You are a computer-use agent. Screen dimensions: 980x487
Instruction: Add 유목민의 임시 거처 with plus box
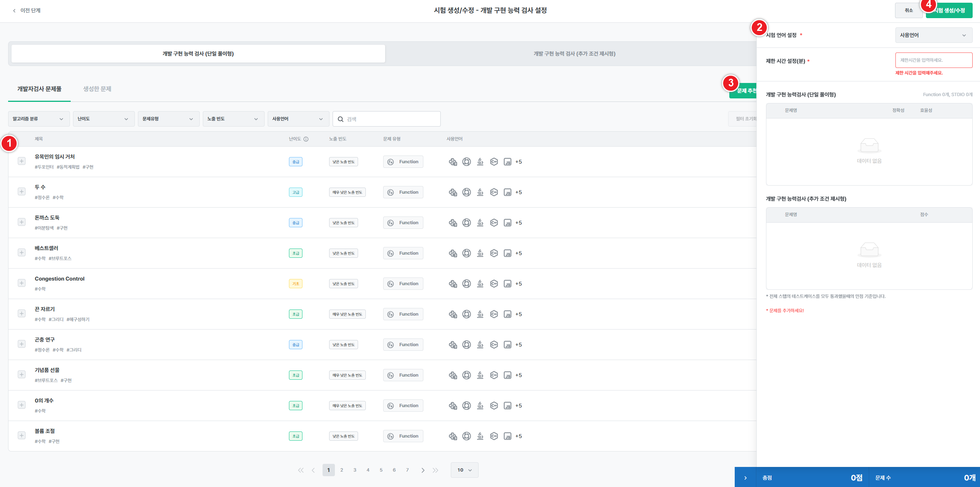[x=22, y=161]
